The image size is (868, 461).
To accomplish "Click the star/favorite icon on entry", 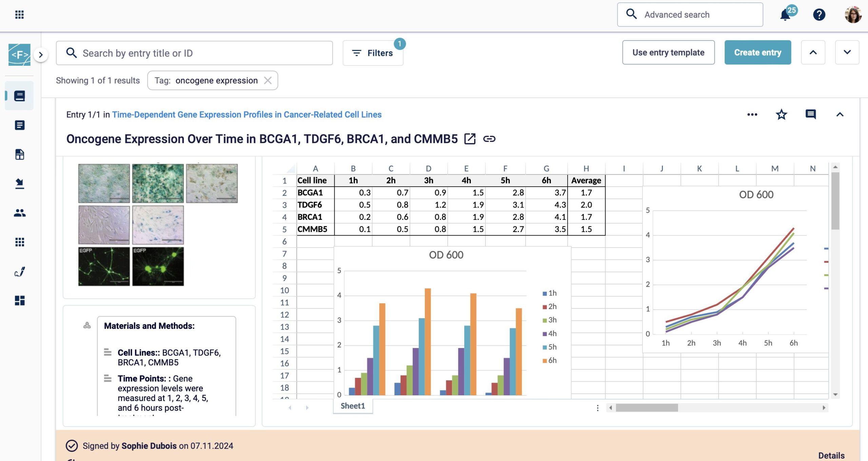I will click(781, 115).
